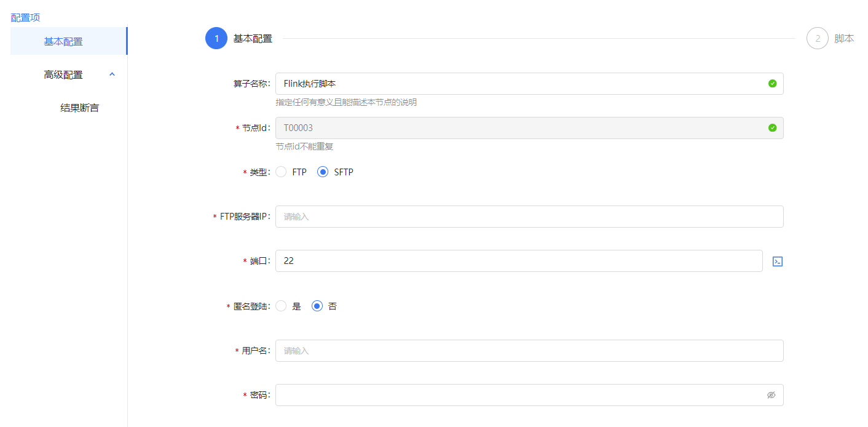Open 高级配置 sidebar menu item
This screenshot has width=868, height=427.
pyautogui.click(x=63, y=75)
